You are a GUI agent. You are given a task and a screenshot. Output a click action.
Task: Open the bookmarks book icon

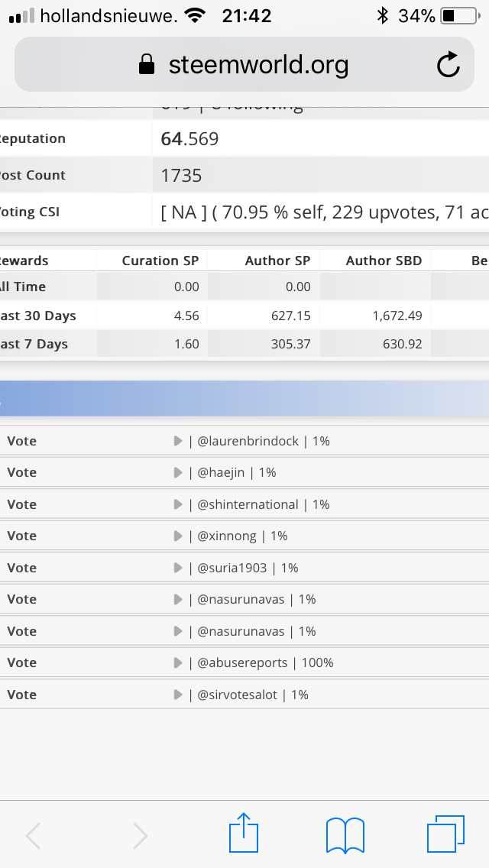pos(345,835)
